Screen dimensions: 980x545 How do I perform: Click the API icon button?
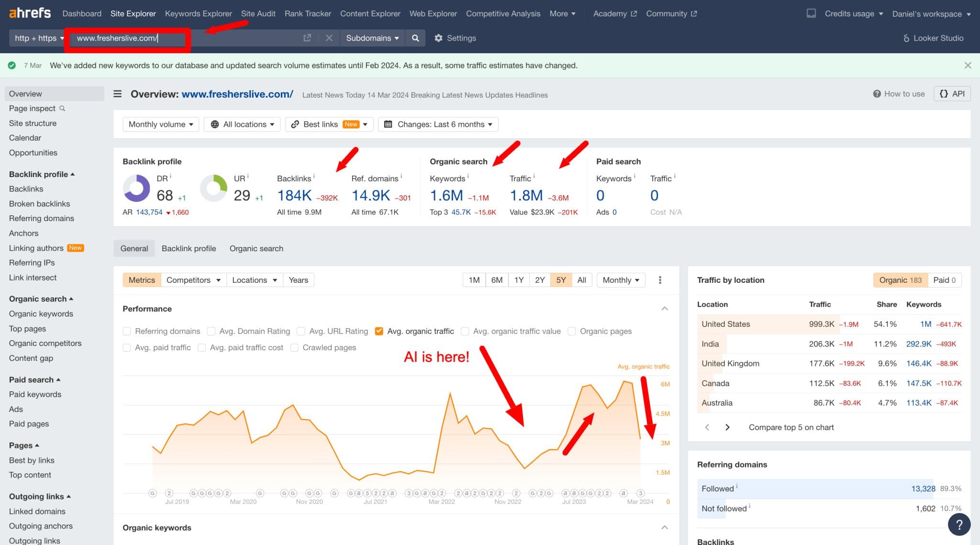952,94
